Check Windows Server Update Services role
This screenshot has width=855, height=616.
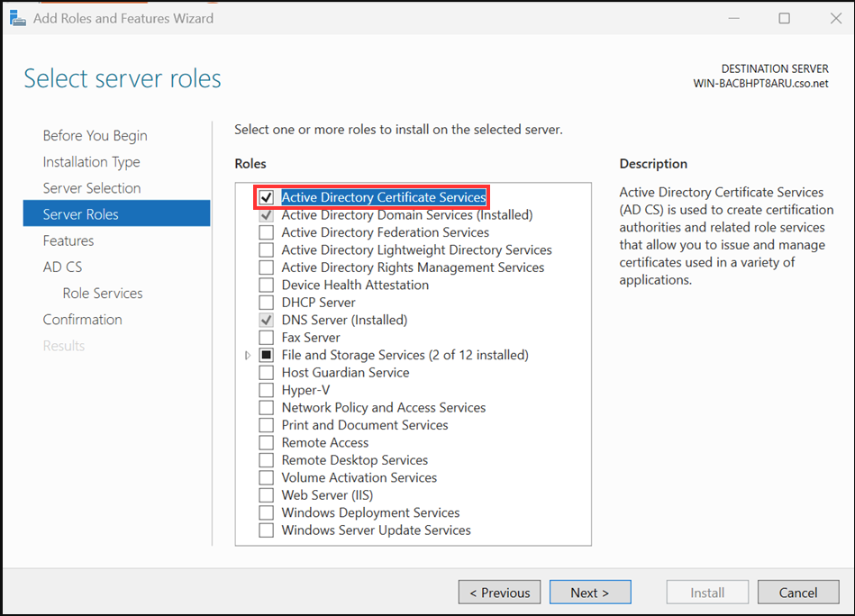tap(266, 530)
